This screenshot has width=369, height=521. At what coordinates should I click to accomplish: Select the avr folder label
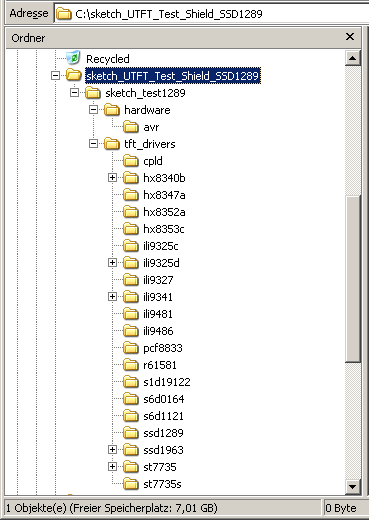[151, 127]
